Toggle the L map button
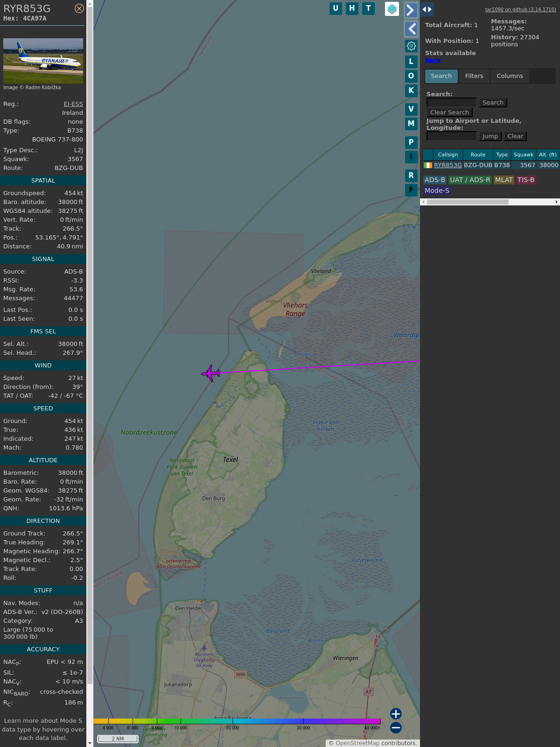The image size is (560, 747). [411, 62]
